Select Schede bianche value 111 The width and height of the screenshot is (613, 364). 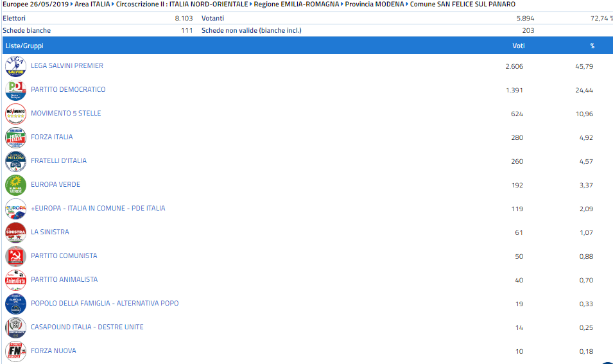tap(187, 31)
